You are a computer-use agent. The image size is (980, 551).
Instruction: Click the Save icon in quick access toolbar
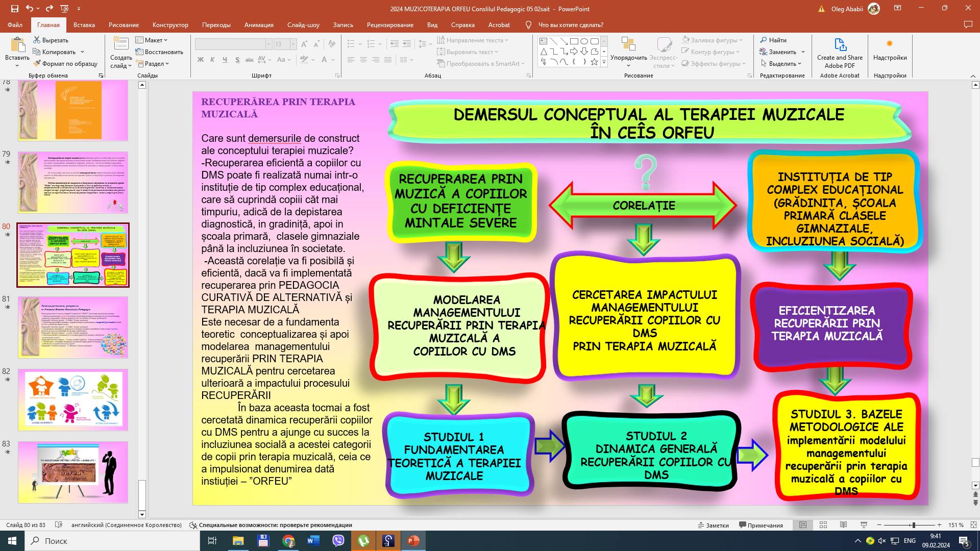tap(15, 9)
